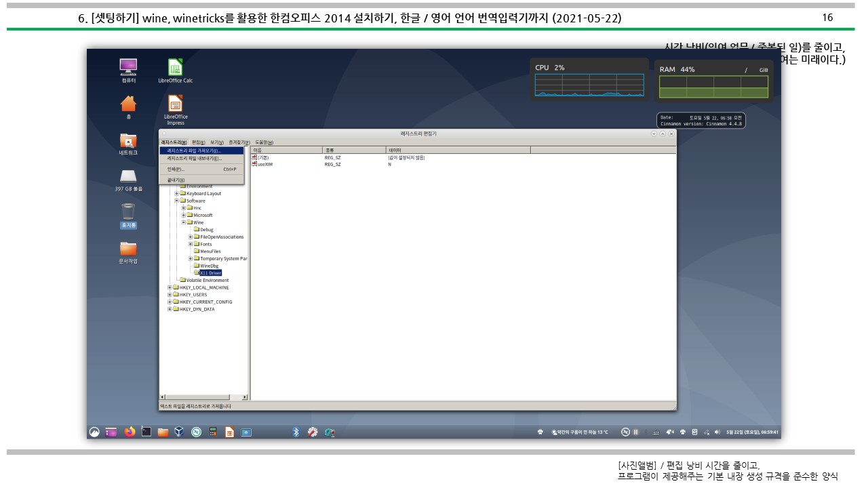Viewport: 868px width, 488px height.
Task: Open the 보기 menu
Action: point(217,142)
